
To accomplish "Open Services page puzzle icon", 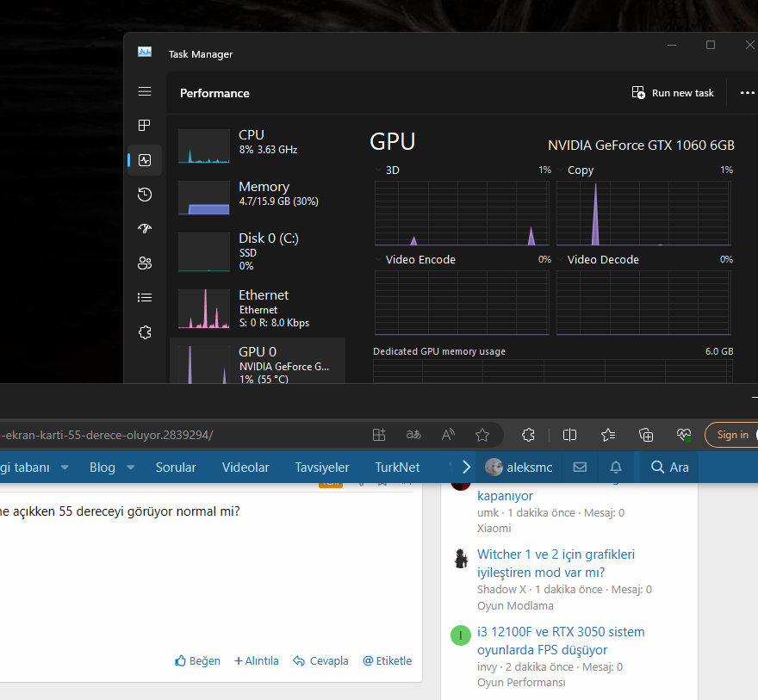I will (x=145, y=331).
